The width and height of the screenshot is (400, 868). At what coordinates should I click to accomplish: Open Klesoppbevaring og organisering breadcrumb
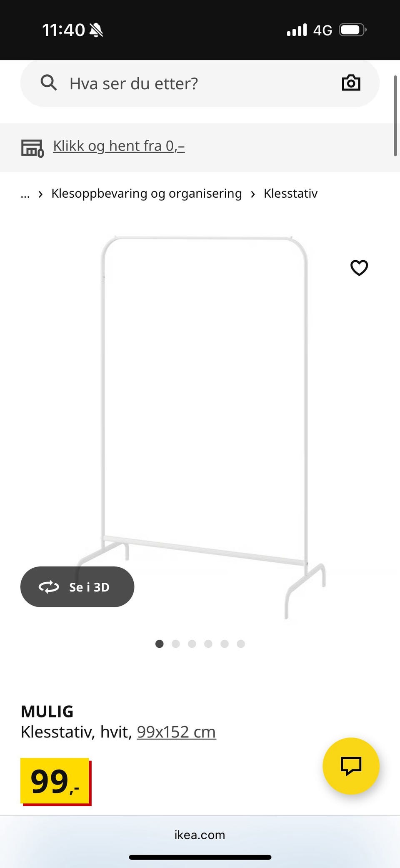coord(146,194)
